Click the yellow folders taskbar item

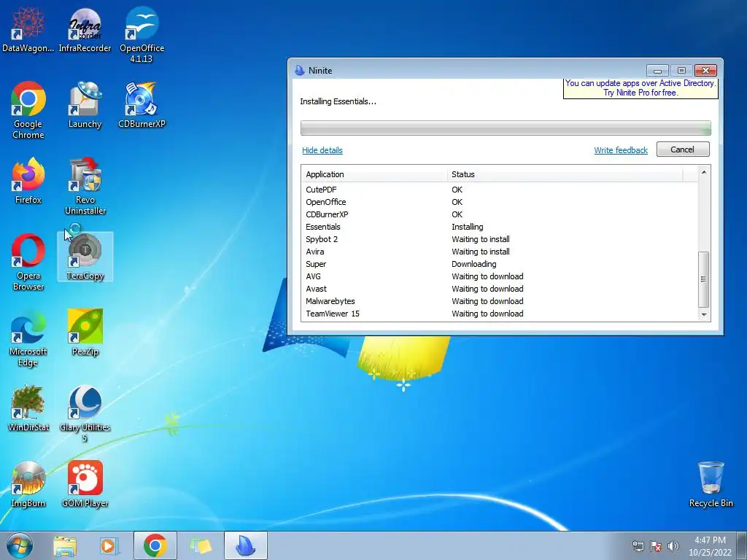tap(200, 546)
